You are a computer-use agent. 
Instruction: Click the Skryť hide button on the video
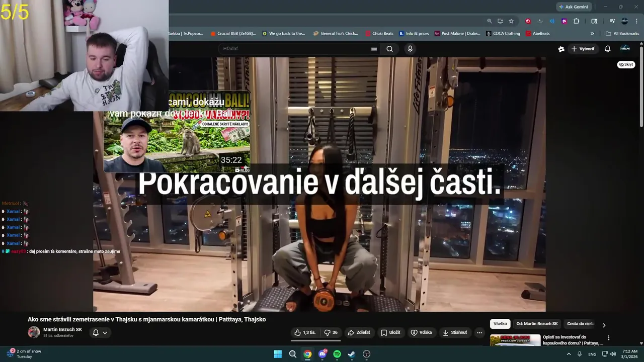coord(626,64)
